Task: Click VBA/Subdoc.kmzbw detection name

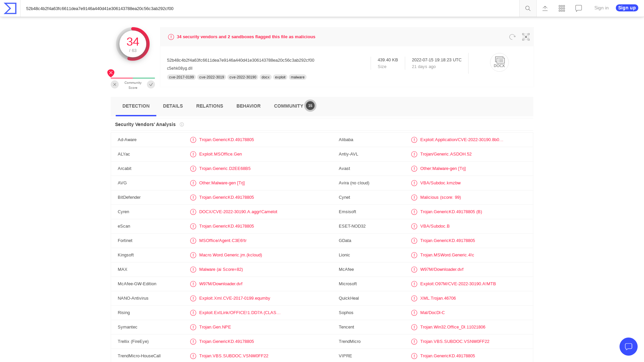Action: tap(440, 183)
